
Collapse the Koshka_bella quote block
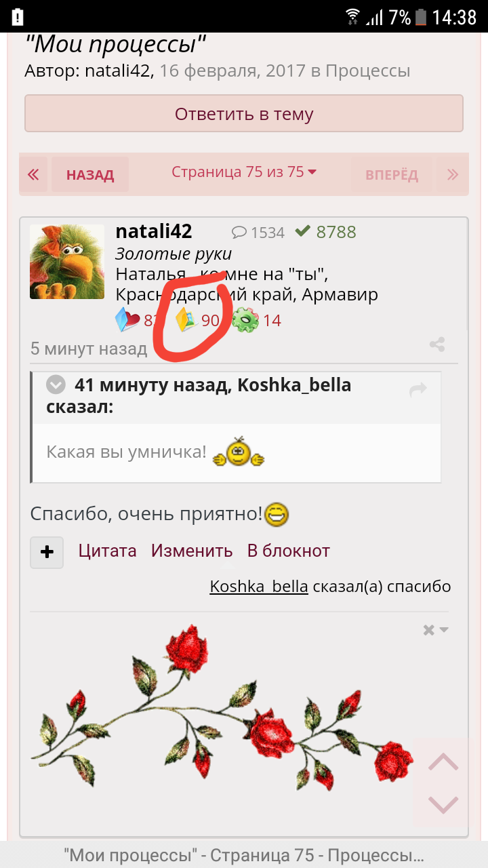[56, 386]
